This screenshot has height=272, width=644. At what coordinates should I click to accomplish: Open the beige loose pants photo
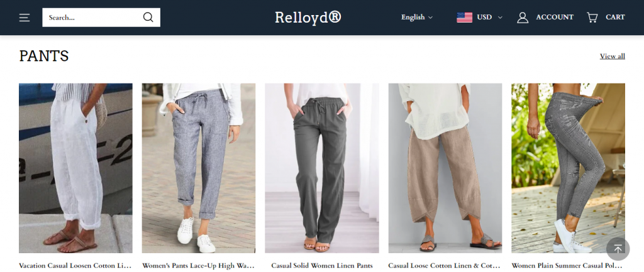(x=445, y=168)
